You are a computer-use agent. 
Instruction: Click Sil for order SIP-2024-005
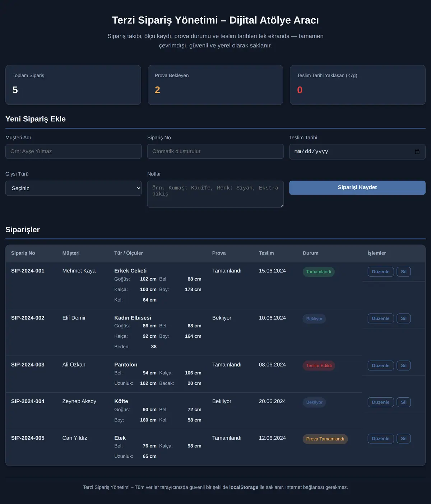(404, 438)
